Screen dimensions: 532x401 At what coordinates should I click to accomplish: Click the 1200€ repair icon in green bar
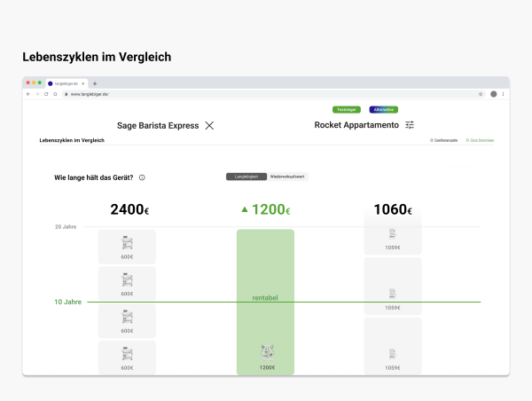[265, 352]
